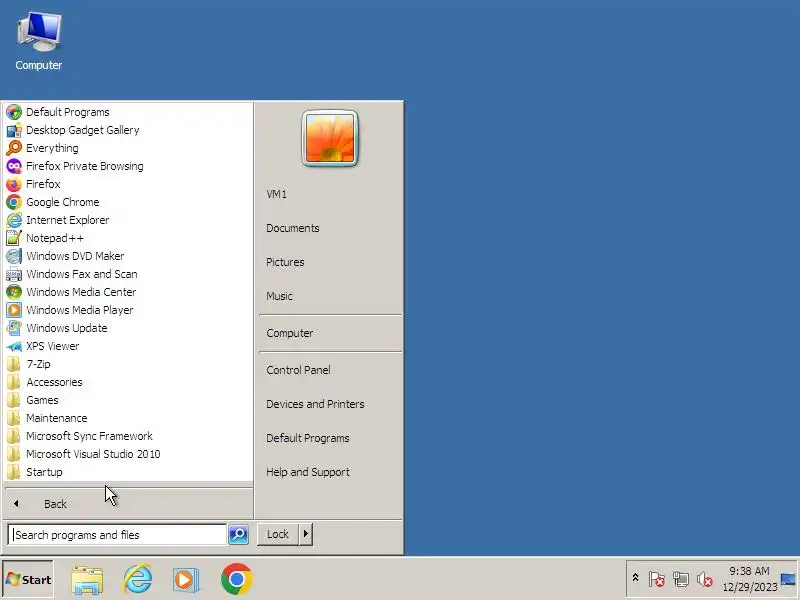Open the Computer desktop icon
This screenshot has width=800, height=600.
point(39,41)
